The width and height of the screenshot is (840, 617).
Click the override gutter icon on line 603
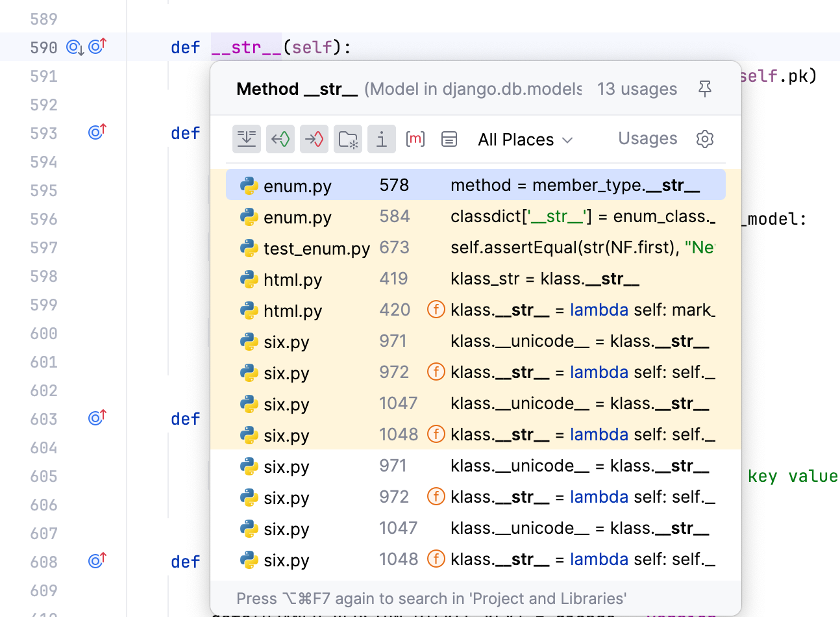pos(97,418)
